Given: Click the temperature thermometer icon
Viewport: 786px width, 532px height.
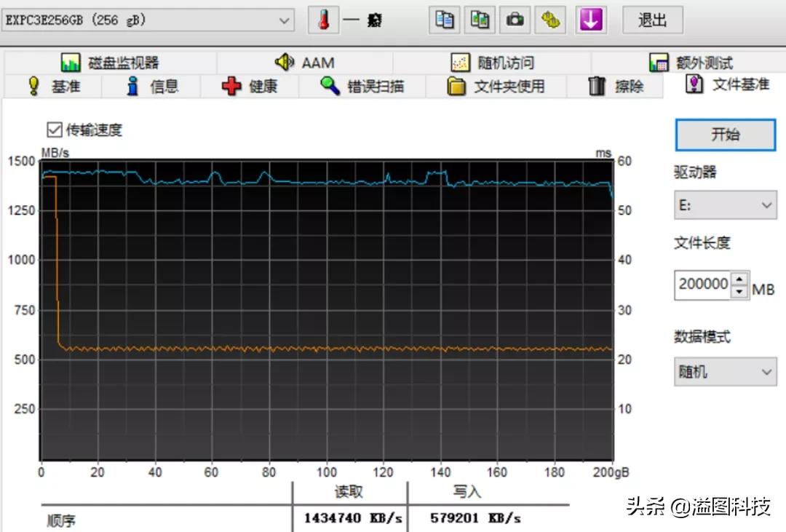Looking at the screenshot, I should coord(323,20).
